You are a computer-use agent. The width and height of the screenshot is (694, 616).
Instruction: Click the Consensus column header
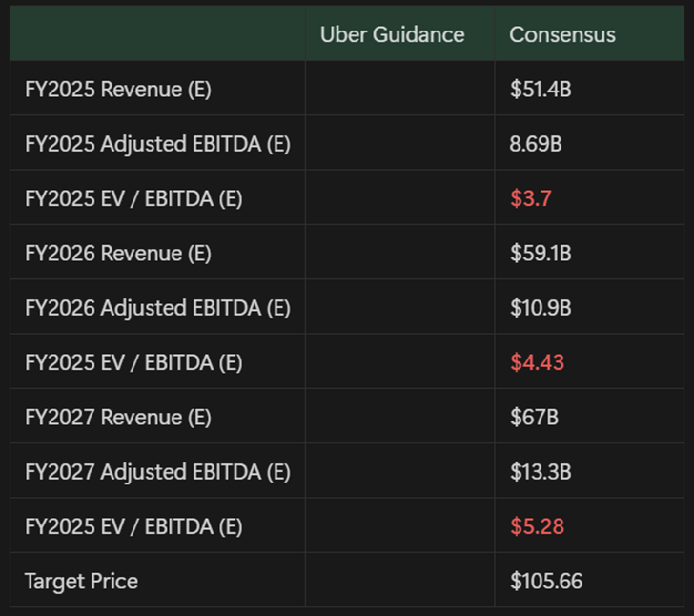(562, 34)
